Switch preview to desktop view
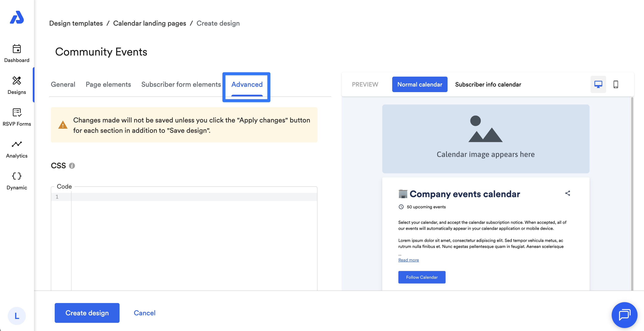The width and height of the screenshot is (644, 331). tap(598, 84)
